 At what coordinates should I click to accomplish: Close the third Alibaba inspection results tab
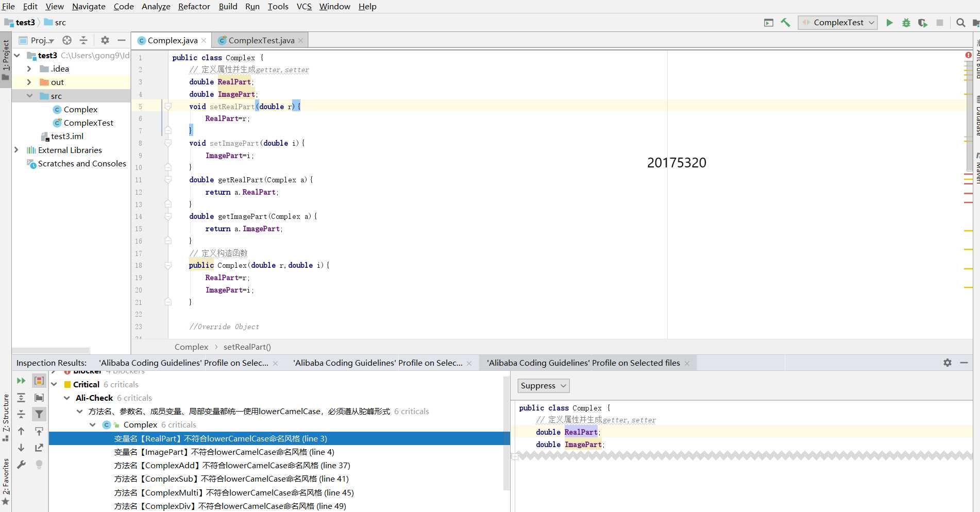[687, 363]
